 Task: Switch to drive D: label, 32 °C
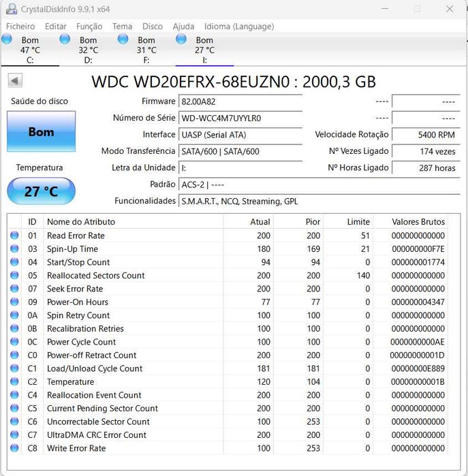88,50
